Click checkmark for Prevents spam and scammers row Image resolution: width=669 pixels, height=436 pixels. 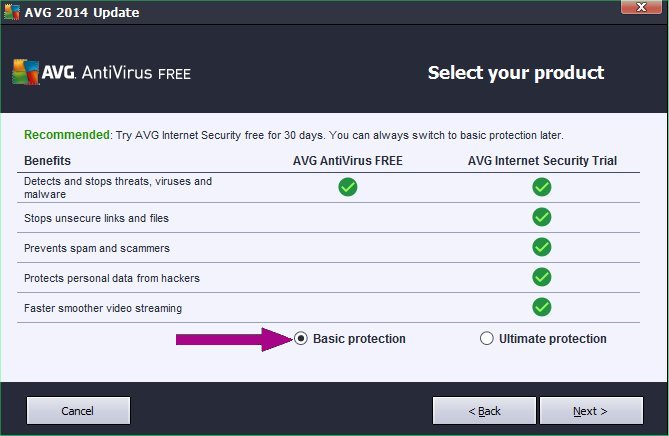542,247
